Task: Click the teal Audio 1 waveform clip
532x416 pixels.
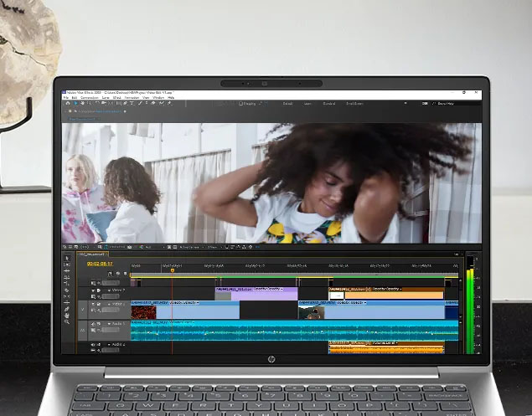Action: 295,331
